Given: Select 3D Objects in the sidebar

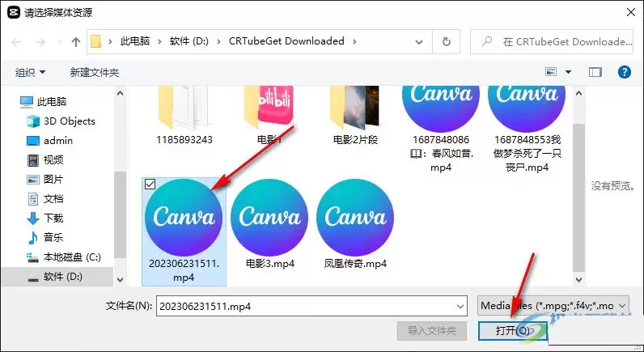Looking at the screenshot, I should 69,121.
